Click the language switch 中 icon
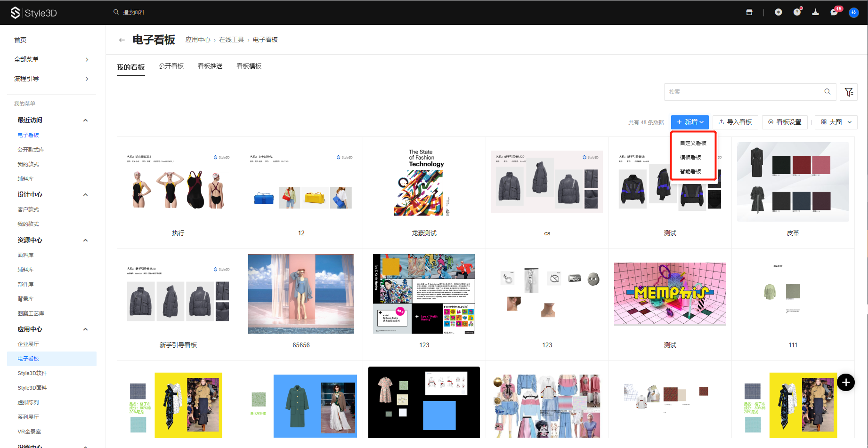This screenshot has height=448, width=868. click(778, 12)
